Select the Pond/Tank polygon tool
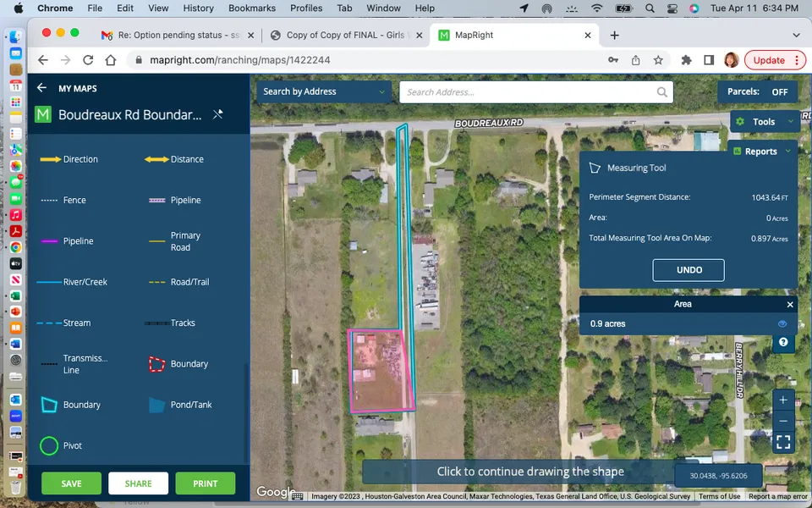 coord(157,405)
